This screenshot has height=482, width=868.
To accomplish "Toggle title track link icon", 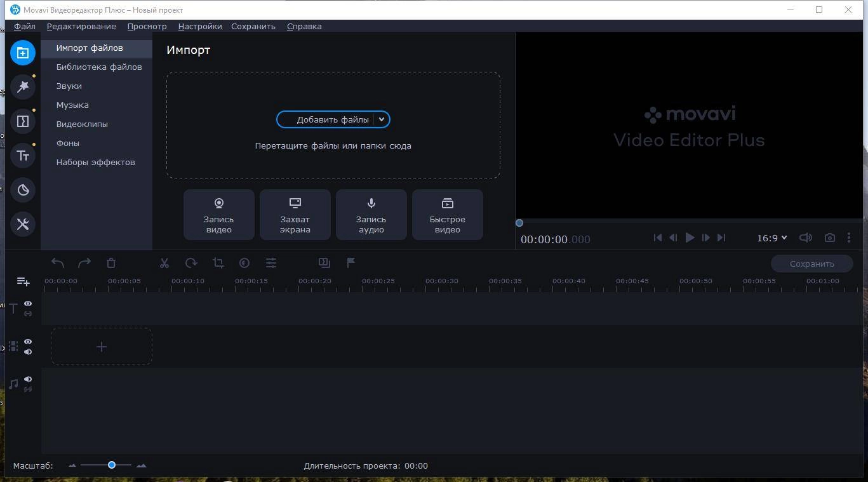I will [28, 314].
